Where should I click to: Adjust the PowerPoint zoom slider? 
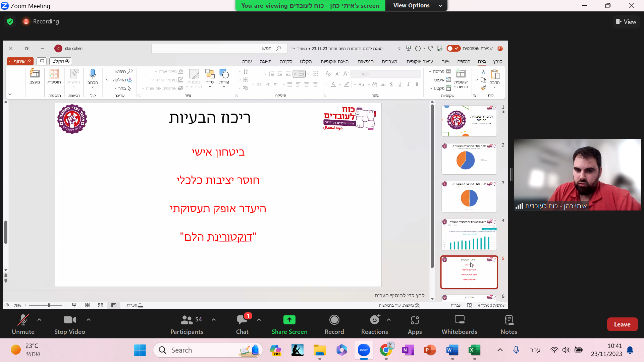pyautogui.click(x=49, y=305)
